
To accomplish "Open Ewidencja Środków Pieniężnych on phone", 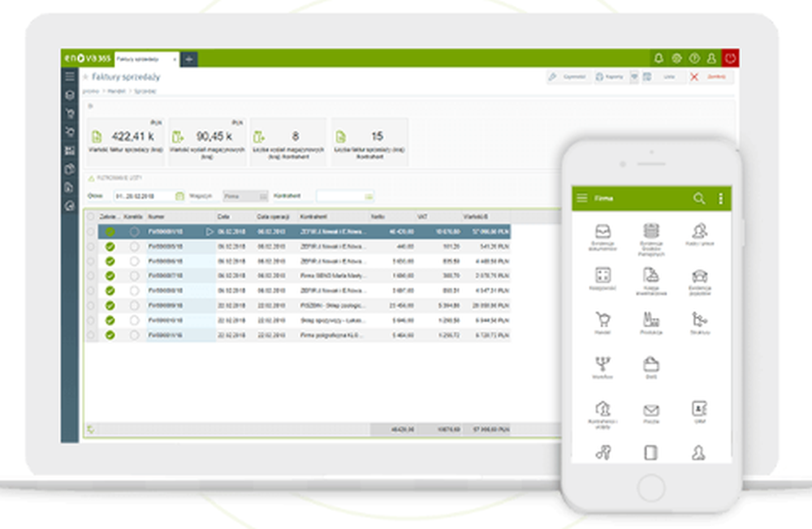I will [651, 239].
